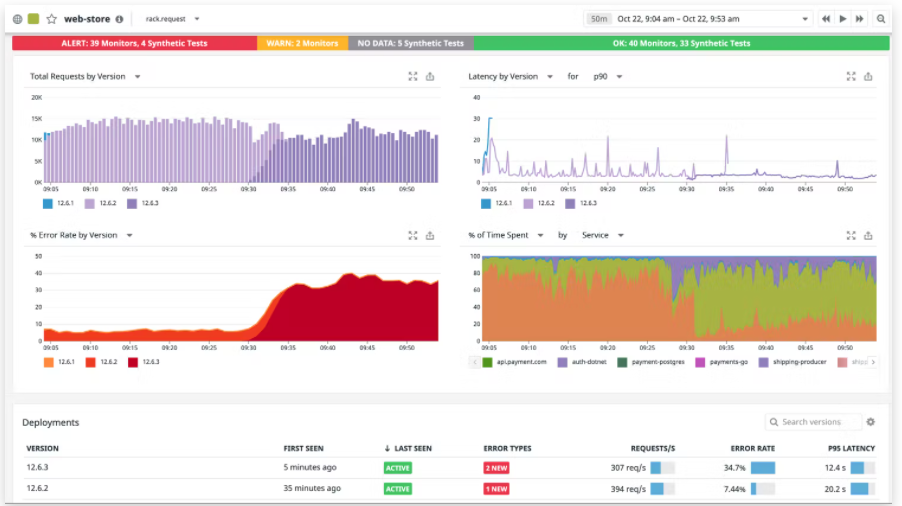
Task: Open the rack.request resource dropdown
Action: 172,19
